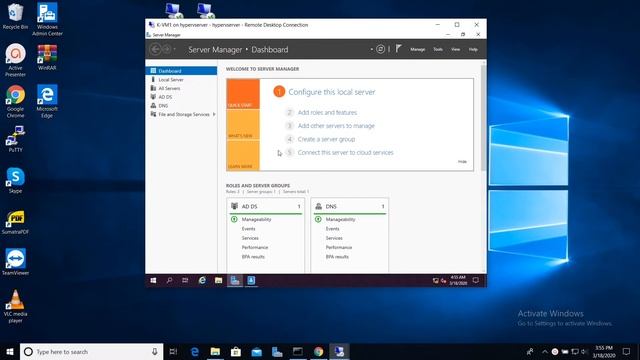Click the DNS tile header
This screenshot has height=360, width=640.
[349, 206]
